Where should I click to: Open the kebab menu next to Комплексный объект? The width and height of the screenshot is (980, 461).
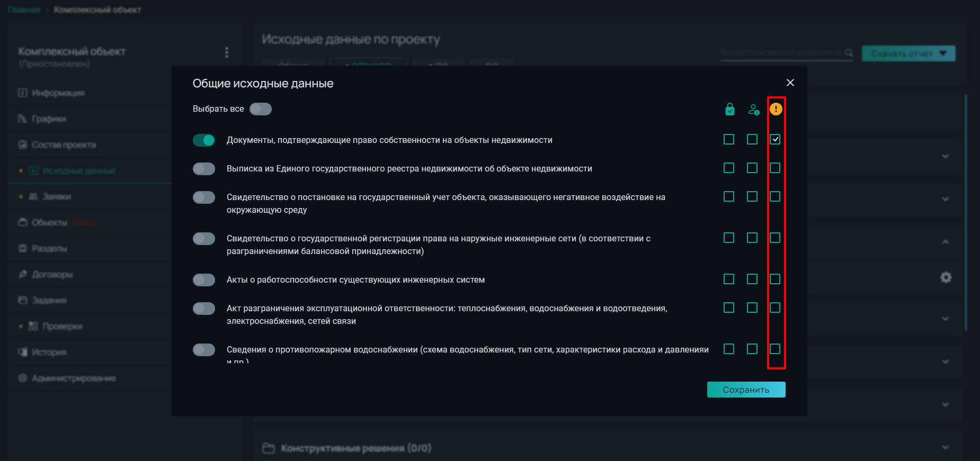coord(227,52)
